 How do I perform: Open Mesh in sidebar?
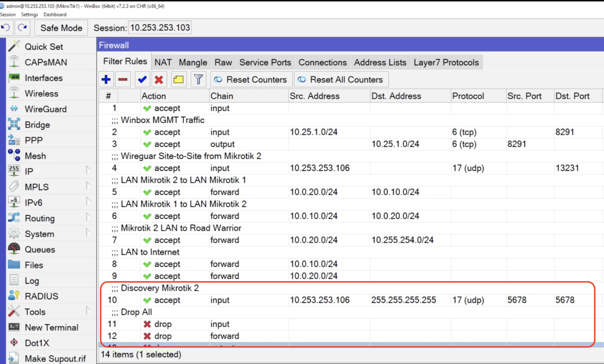coord(35,156)
